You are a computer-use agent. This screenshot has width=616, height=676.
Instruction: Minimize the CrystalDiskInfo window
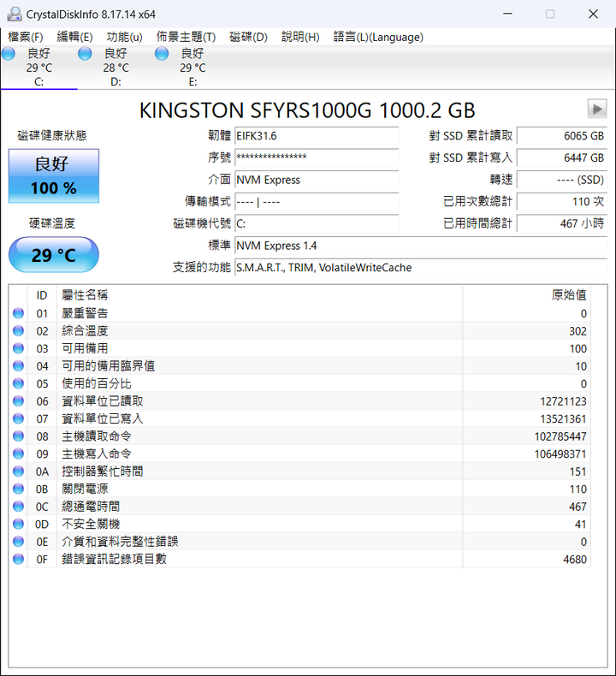point(508,14)
